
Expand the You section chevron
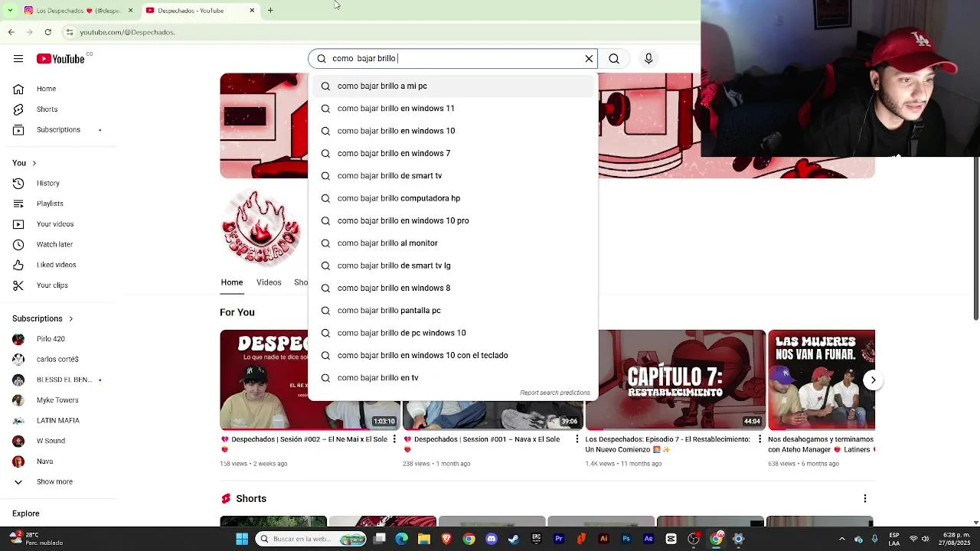click(34, 163)
